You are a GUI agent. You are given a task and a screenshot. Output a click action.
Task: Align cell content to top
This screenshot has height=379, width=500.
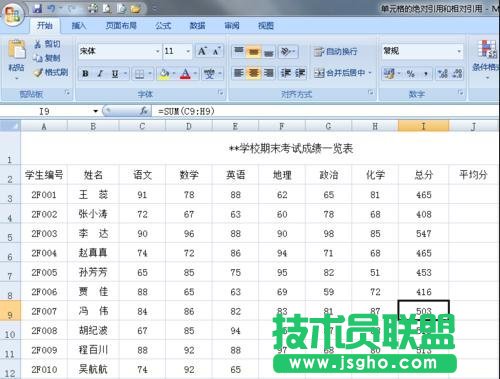click(239, 51)
